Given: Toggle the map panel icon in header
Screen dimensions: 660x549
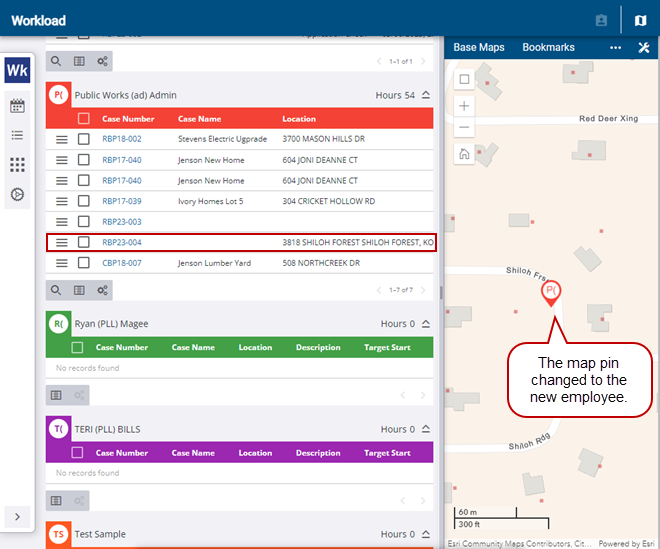Looking at the screenshot, I should pyautogui.click(x=641, y=20).
